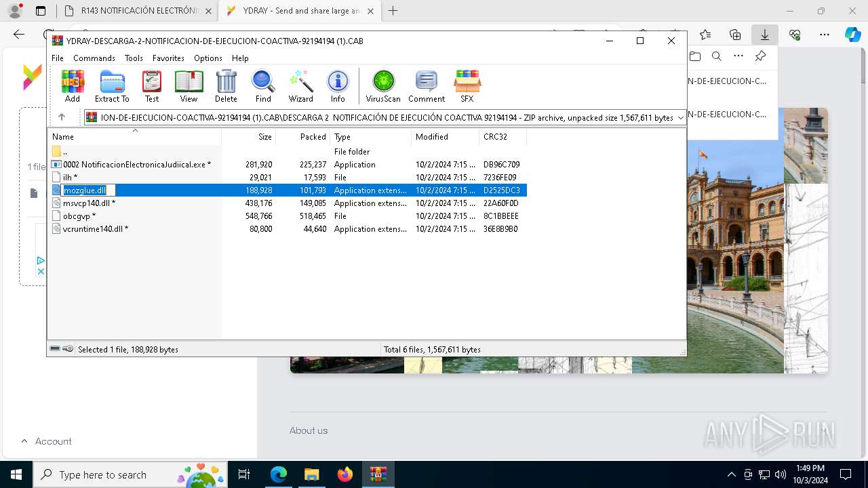Expand the archive path dropdown
Image resolution: width=868 pixels, height=488 pixels.
click(680, 118)
